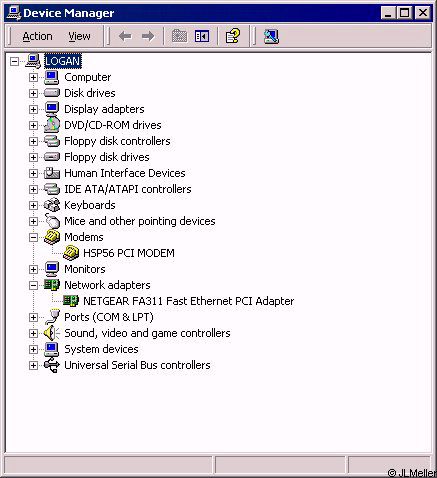The width and height of the screenshot is (437, 478).
Task: Collapse the Modems category
Action: pyautogui.click(x=33, y=237)
